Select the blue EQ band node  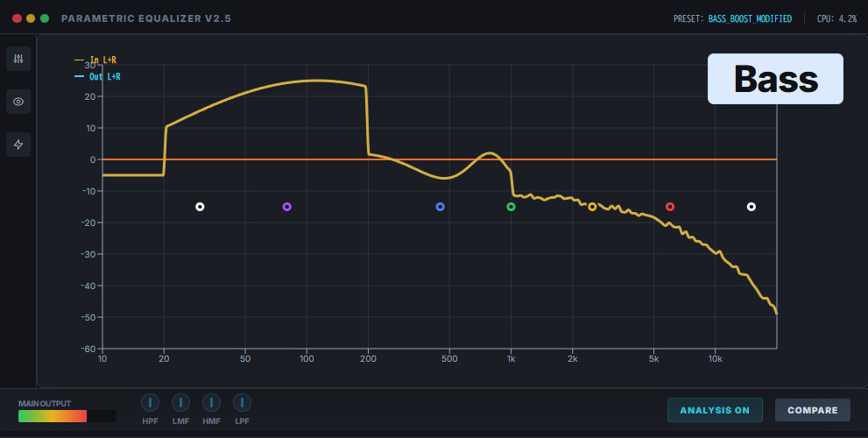pyautogui.click(x=441, y=207)
